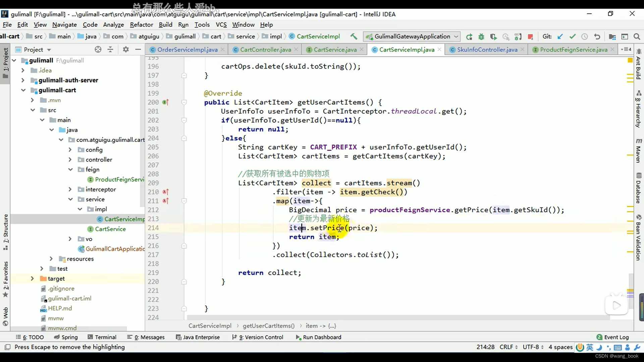Click the attach debugger to process icon

point(518,37)
